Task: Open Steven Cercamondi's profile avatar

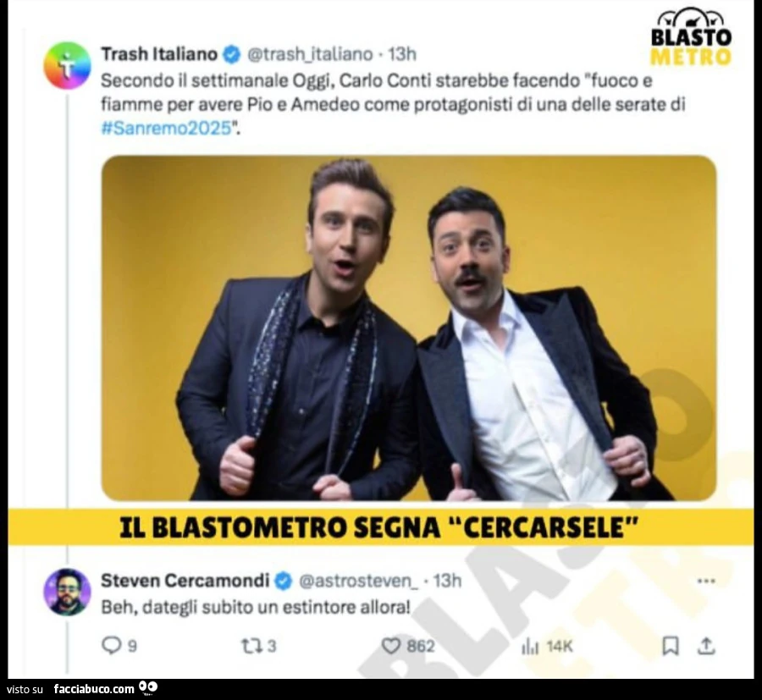Action: (67, 592)
